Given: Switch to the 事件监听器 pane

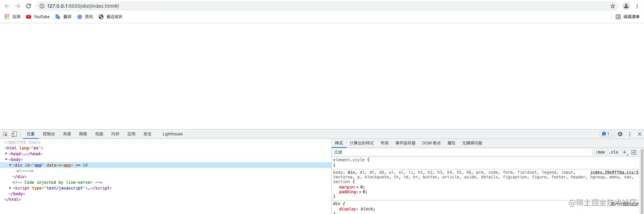Looking at the screenshot, I should tap(405, 143).
